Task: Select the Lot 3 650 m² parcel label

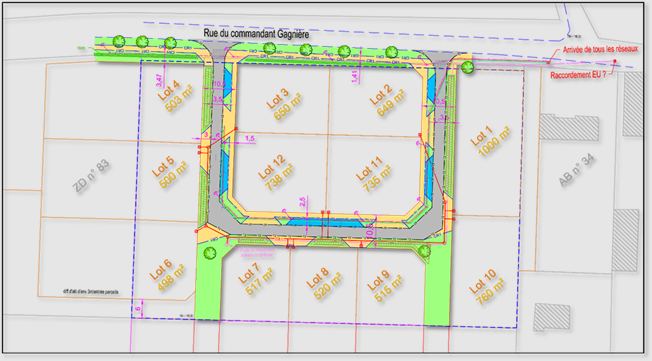Action: point(284,104)
